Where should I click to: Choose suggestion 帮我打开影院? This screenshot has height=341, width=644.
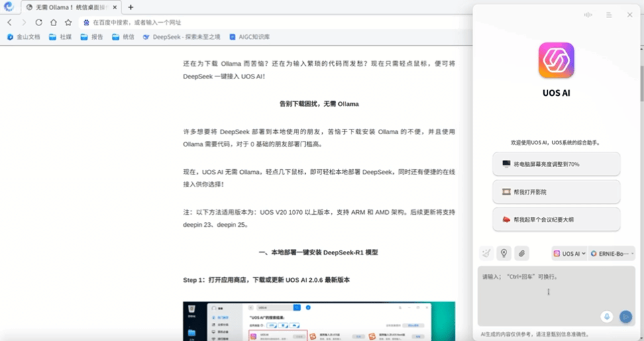557,192
